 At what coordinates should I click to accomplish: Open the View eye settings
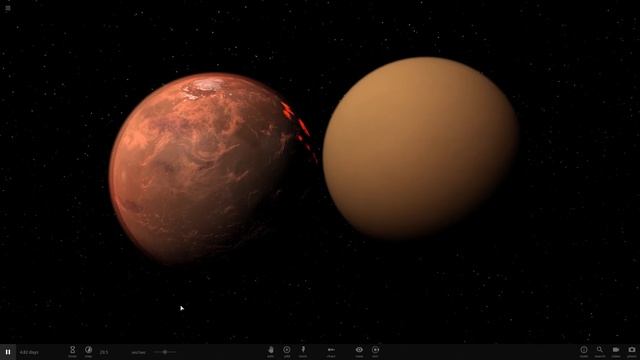[359, 351]
